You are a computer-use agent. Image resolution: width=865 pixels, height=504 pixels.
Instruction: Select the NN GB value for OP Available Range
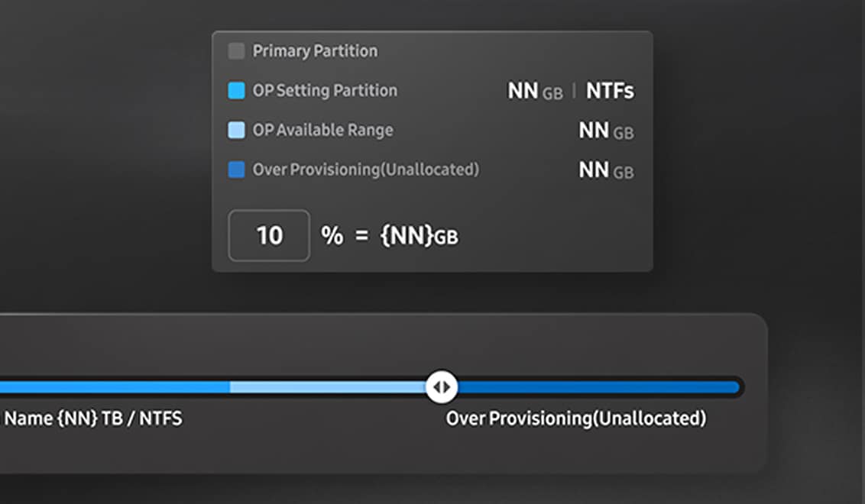[606, 130]
